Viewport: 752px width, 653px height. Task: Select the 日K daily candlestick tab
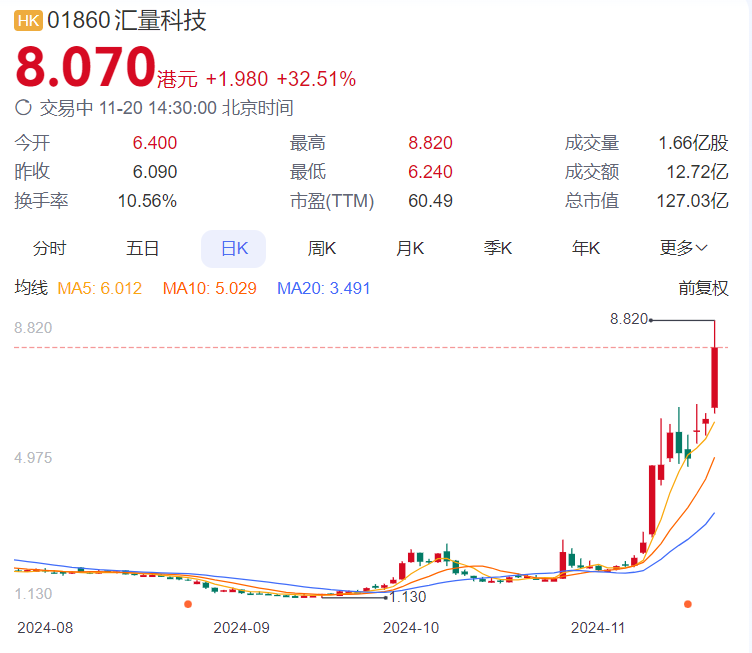(233, 248)
